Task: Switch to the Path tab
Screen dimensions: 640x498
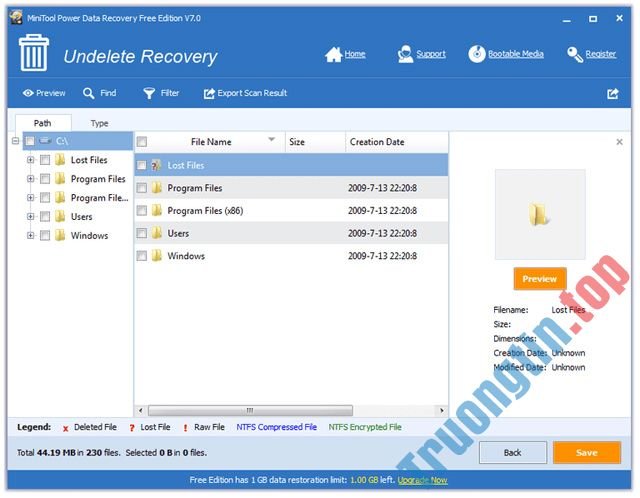Action: point(43,123)
